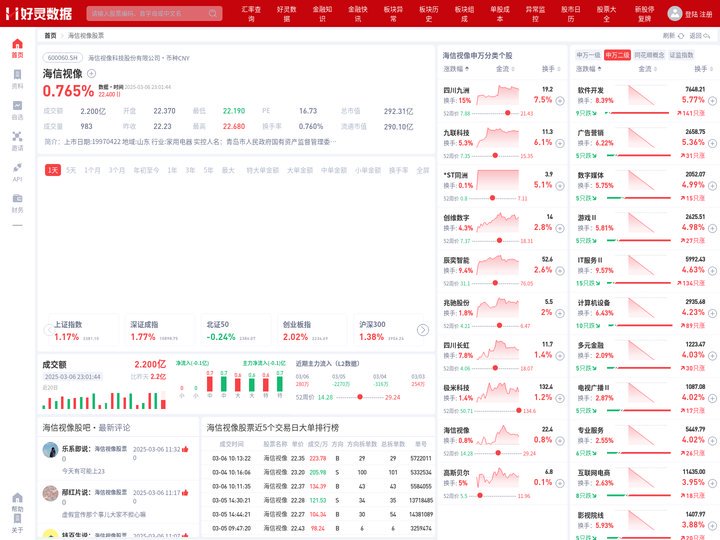Like the comment by 乐系即说

185,449
